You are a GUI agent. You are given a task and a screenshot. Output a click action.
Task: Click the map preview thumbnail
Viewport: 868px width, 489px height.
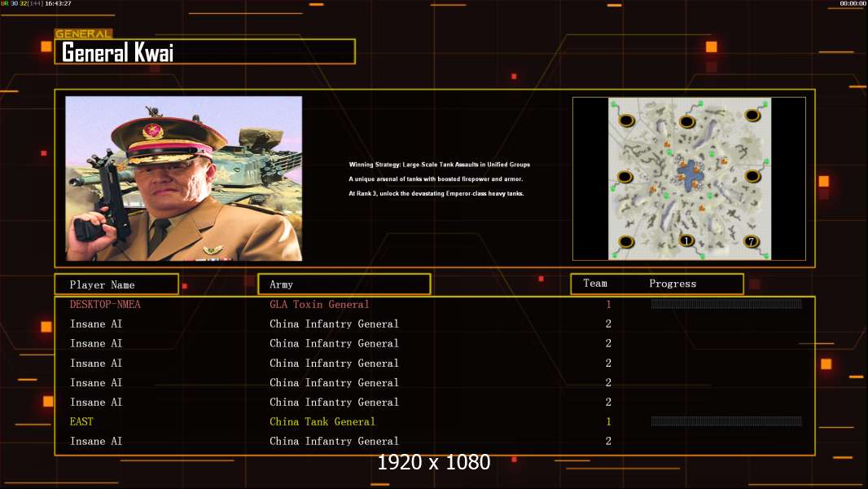point(689,178)
